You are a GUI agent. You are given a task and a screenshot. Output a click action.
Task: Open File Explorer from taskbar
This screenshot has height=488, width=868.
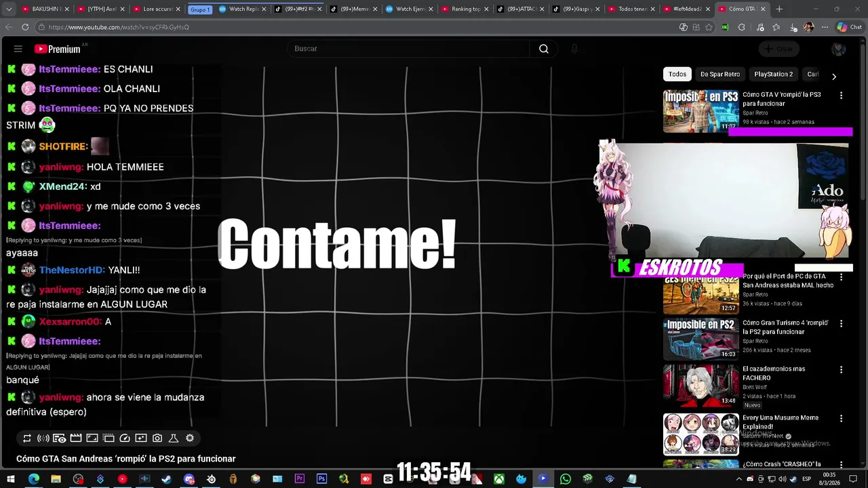56,479
